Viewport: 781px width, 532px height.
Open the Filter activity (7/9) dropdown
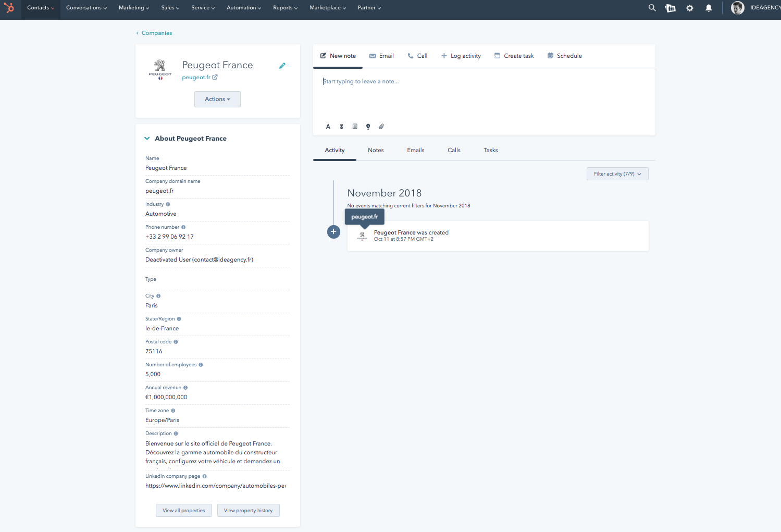coord(617,174)
